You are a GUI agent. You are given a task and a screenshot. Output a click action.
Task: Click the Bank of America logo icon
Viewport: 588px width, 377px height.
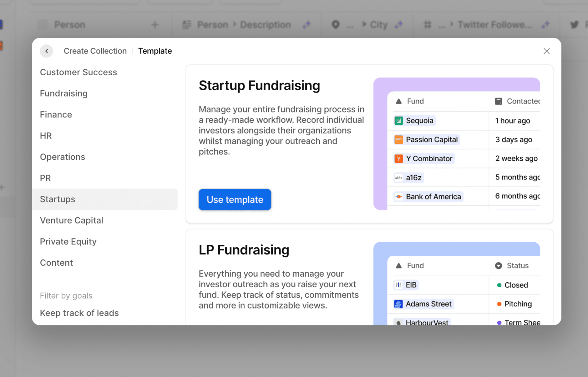coord(398,197)
